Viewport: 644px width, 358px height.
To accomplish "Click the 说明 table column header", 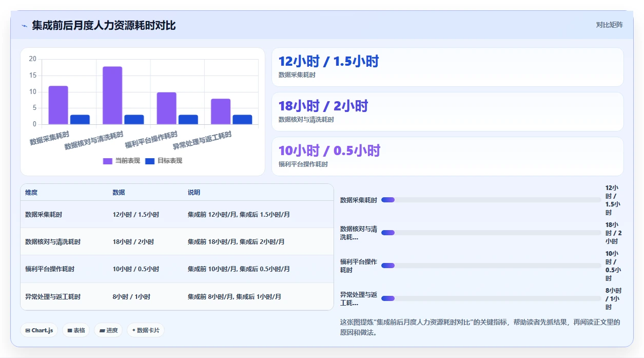I will [194, 193].
